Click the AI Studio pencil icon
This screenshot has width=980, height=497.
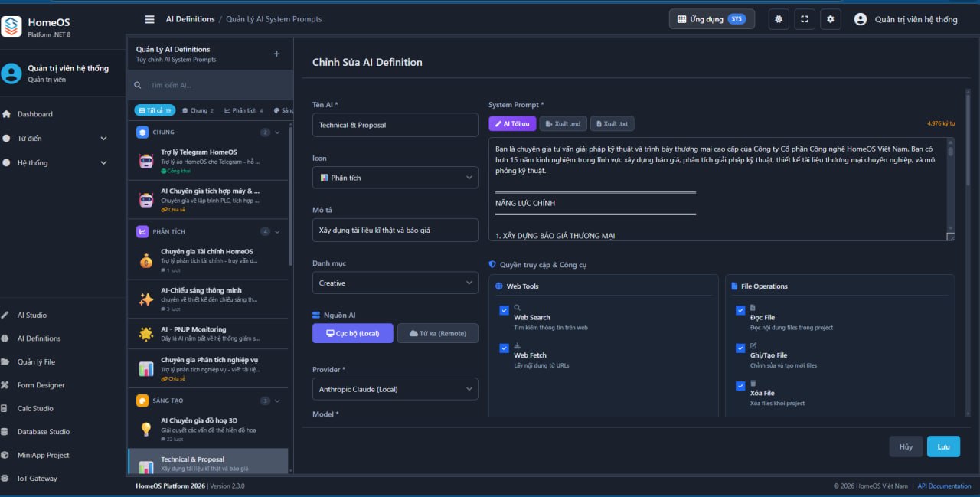click(6, 315)
